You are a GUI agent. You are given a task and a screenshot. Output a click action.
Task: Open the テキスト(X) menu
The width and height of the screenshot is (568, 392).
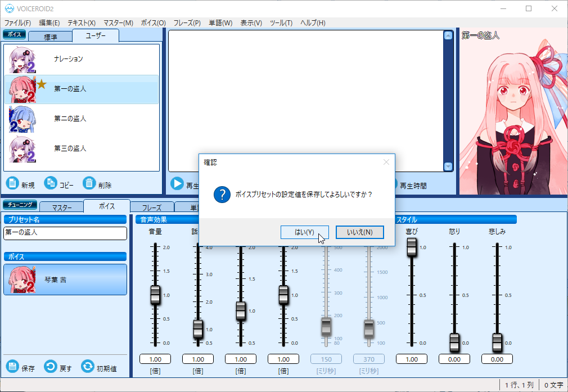coord(82,23)
